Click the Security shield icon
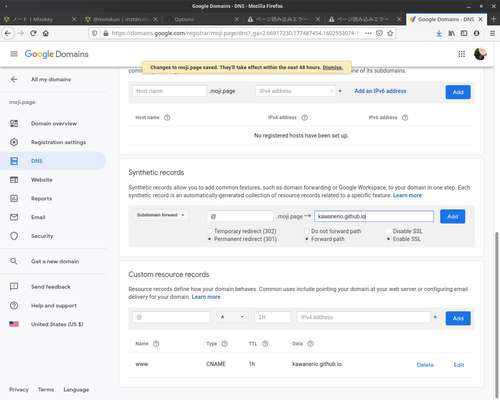Image resolution: width=500 pixels, height=400 pixels. (14, 236)
